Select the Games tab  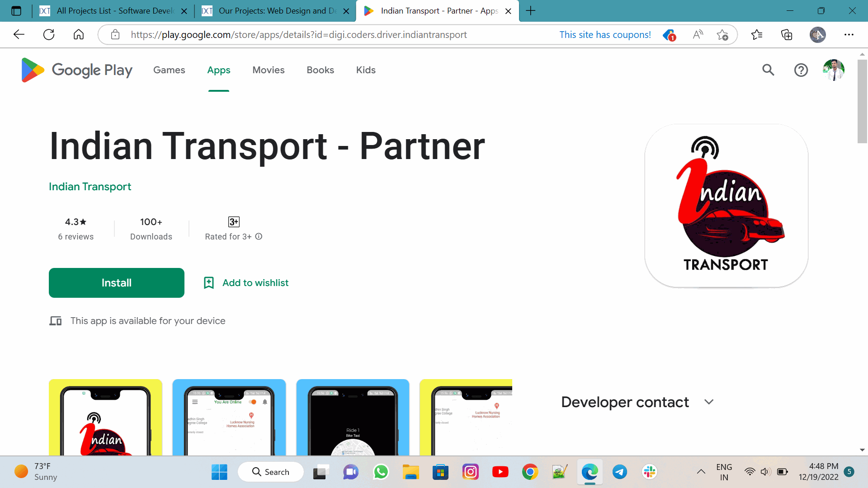169,70
